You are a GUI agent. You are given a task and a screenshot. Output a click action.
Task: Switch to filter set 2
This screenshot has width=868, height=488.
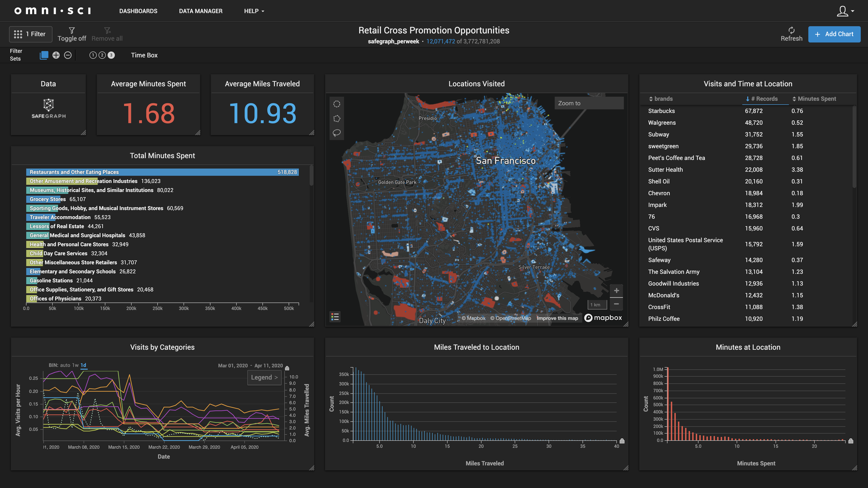[x=102, y=55]
